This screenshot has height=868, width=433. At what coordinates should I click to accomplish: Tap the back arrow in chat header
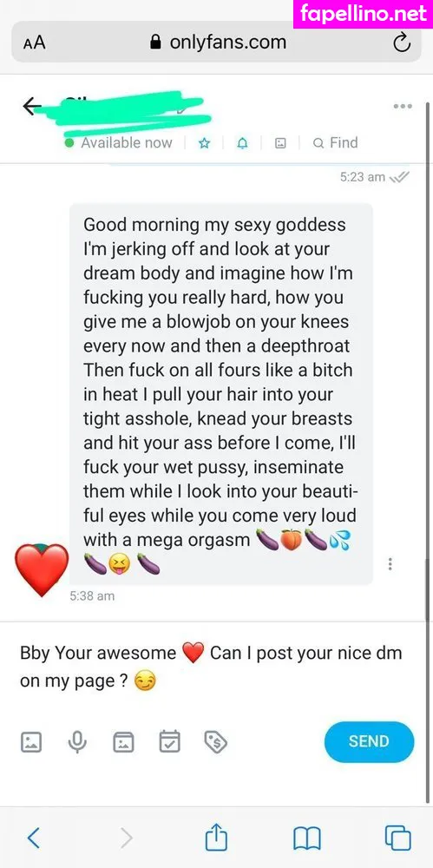pos(31,106)
